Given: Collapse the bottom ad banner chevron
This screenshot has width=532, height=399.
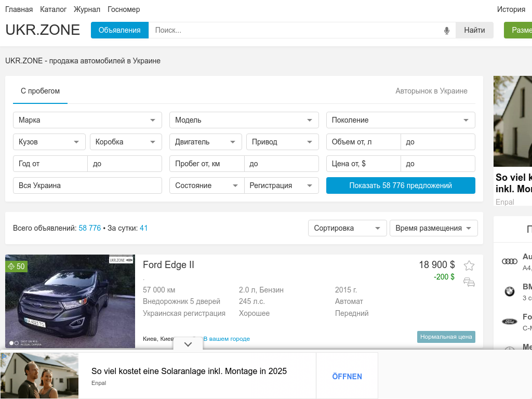Looking at the screenshot, I should tap(188, 344).
